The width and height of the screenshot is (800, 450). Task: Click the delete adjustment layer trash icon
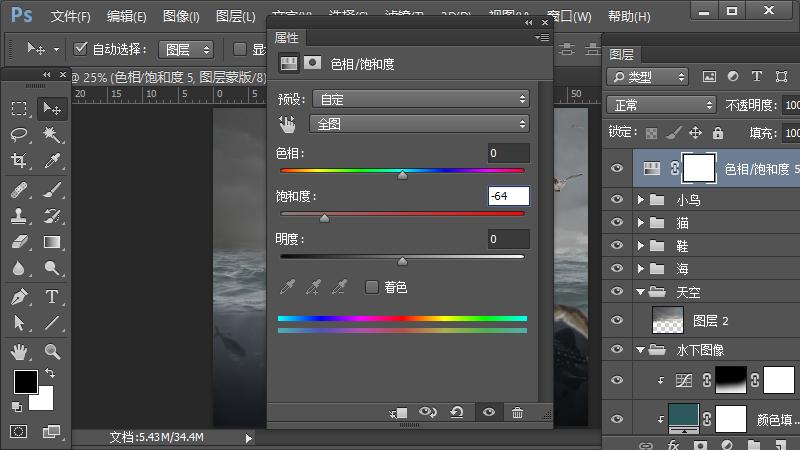517,412
